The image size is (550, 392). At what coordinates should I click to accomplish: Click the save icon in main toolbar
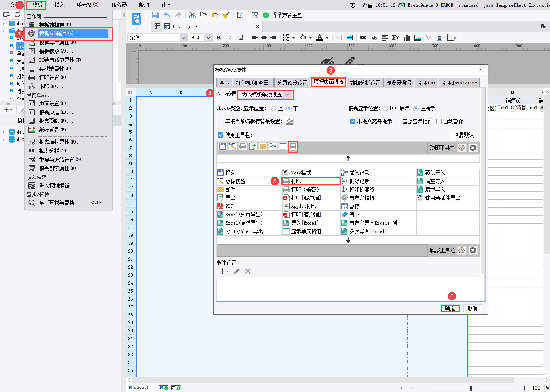click(x=155, y=15)
